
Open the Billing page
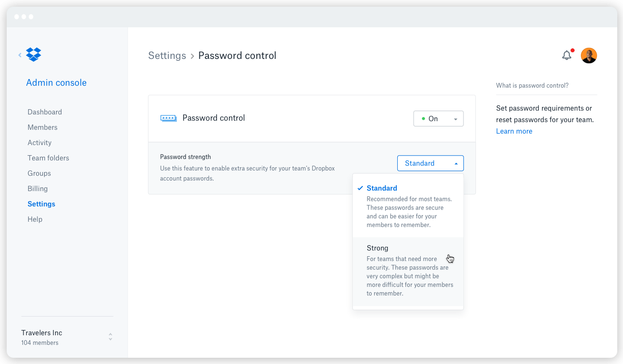point(37,189)
